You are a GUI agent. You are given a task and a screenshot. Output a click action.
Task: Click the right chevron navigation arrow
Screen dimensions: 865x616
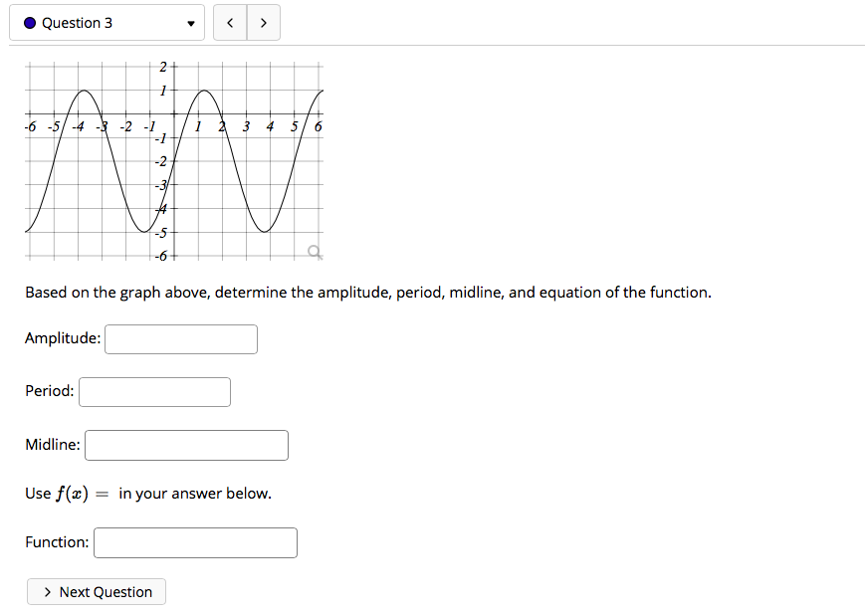tap(263, 22)
